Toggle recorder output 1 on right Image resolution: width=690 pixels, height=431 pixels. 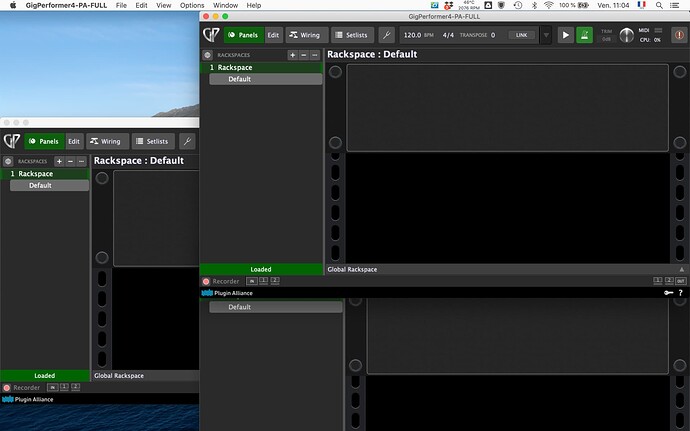pyautogui.click(x=658, y=280)
